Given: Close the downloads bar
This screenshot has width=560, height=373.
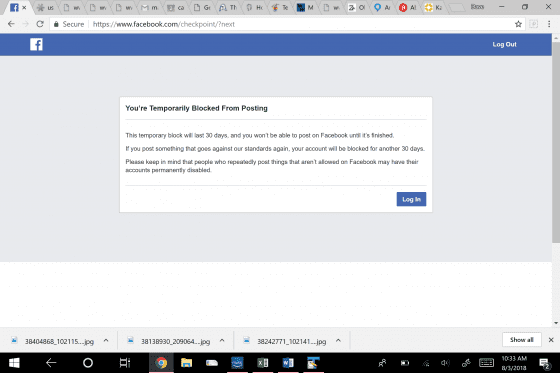Looking at the screenshot, I should pos(551,340).
